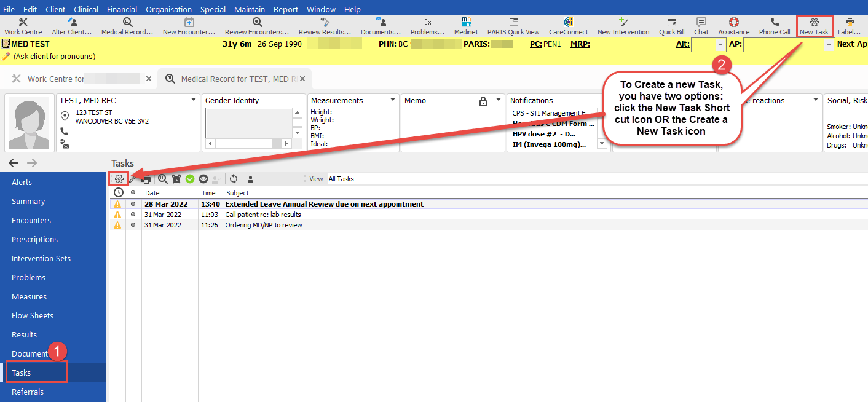
Task: Open the Financial menu
Action: click(x=122, y=9)
